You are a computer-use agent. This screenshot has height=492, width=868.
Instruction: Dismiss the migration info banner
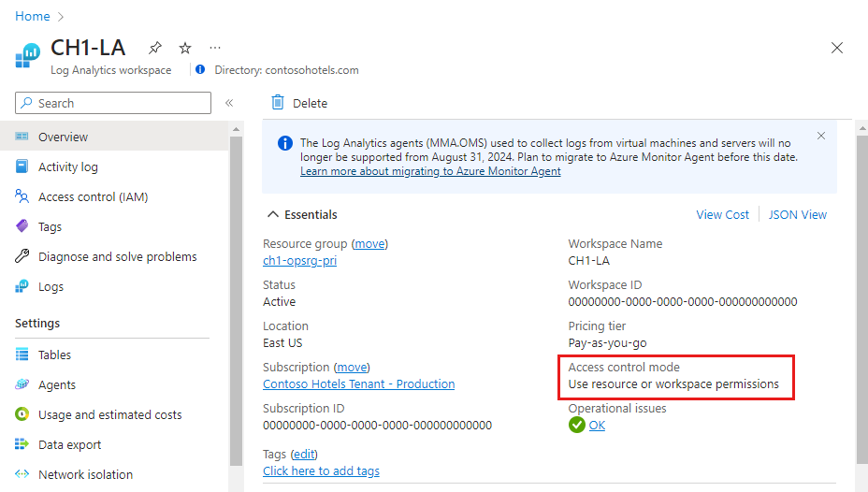click(x=821, y=137)
